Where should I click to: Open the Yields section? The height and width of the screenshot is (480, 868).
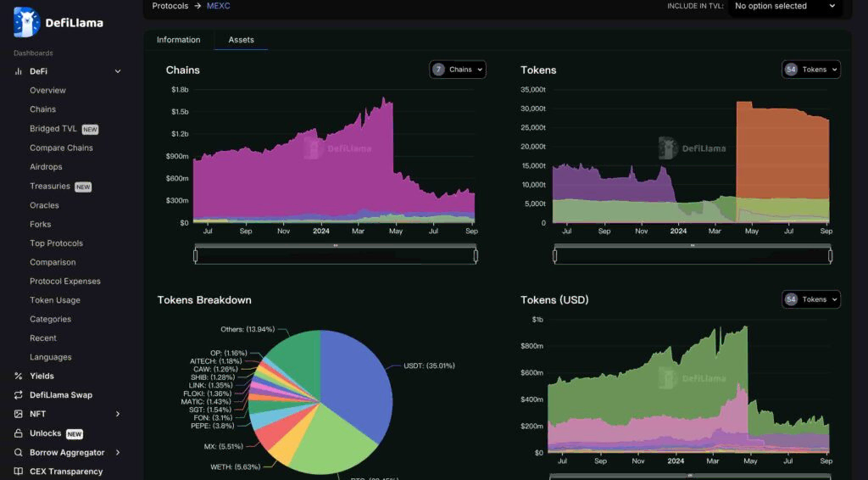[42, 376]
